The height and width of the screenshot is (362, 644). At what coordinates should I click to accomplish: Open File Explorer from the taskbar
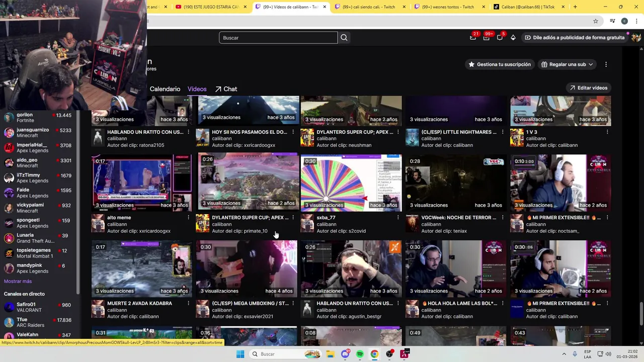[331, 354]
